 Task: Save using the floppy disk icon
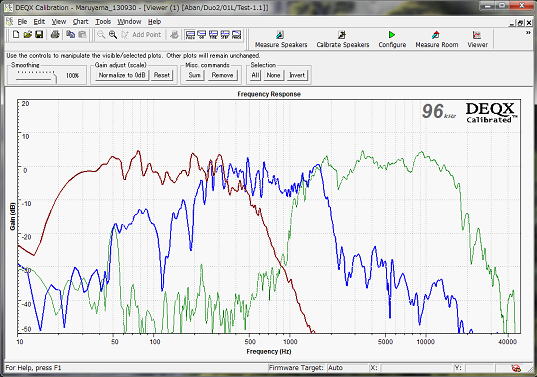(39, 35)
